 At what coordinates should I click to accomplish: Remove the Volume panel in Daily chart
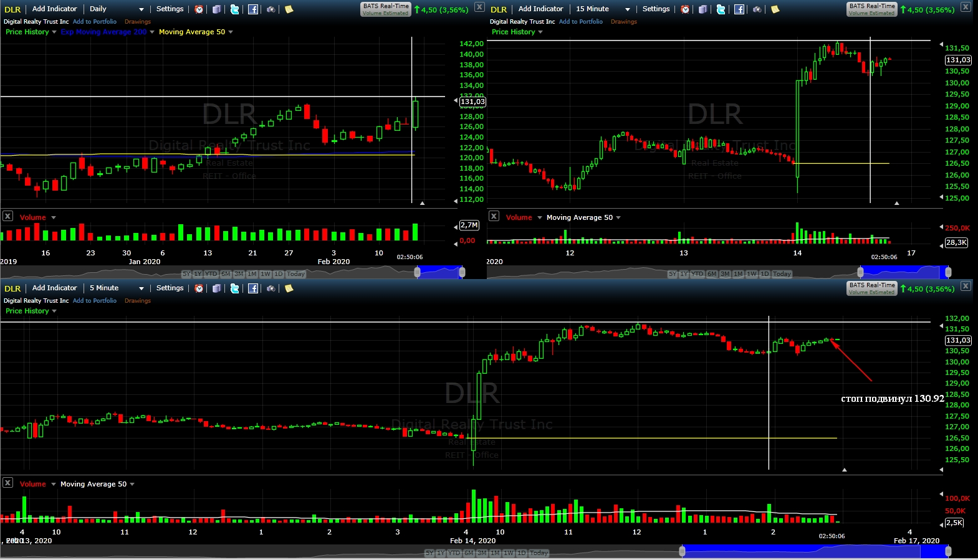click(x=7, y=216)
